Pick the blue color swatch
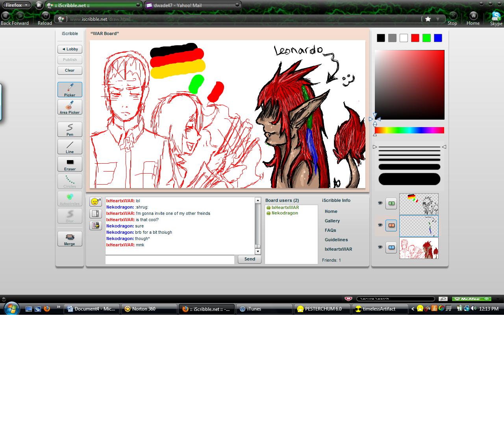This screenshot has width=504, height=425. [x=438, y=38]
